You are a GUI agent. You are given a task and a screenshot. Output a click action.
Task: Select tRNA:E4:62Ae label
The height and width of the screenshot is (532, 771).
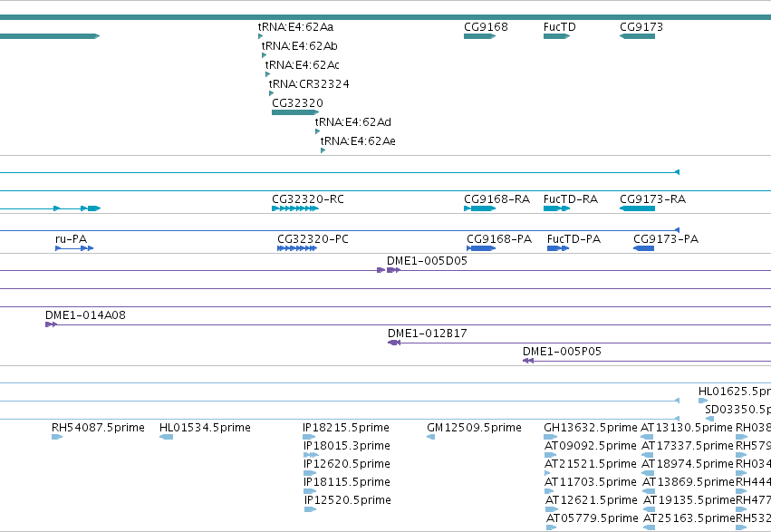358,141
